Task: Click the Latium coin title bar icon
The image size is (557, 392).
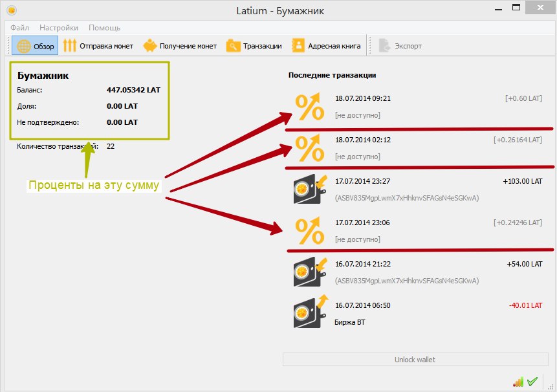Action: [x=12, y=10]
